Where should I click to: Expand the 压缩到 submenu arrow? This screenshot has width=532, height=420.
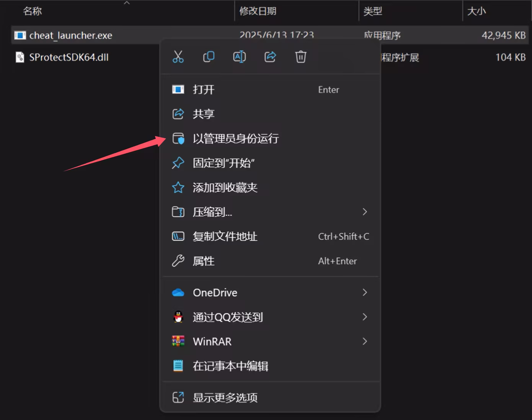tap(365, 212)
